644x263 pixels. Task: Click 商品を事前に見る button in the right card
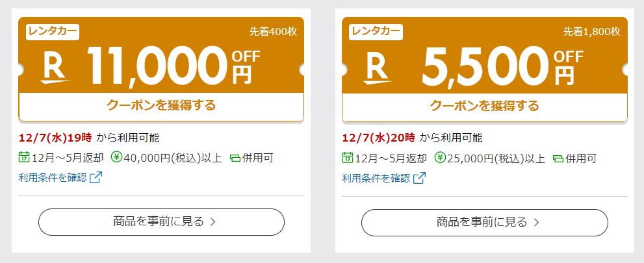click(x=485, y=222)
